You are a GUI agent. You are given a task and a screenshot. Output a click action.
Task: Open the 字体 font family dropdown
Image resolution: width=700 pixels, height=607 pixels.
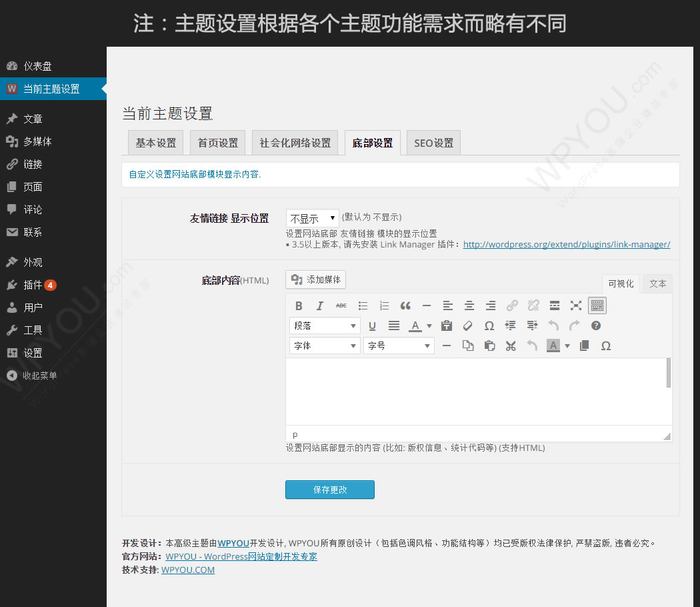click(x=325, y=346)
